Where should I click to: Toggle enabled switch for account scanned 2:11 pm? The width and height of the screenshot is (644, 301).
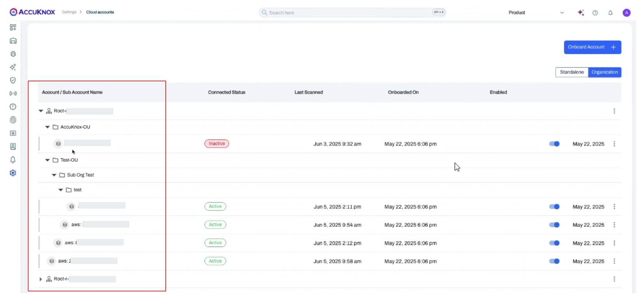(x=554, y=206)
